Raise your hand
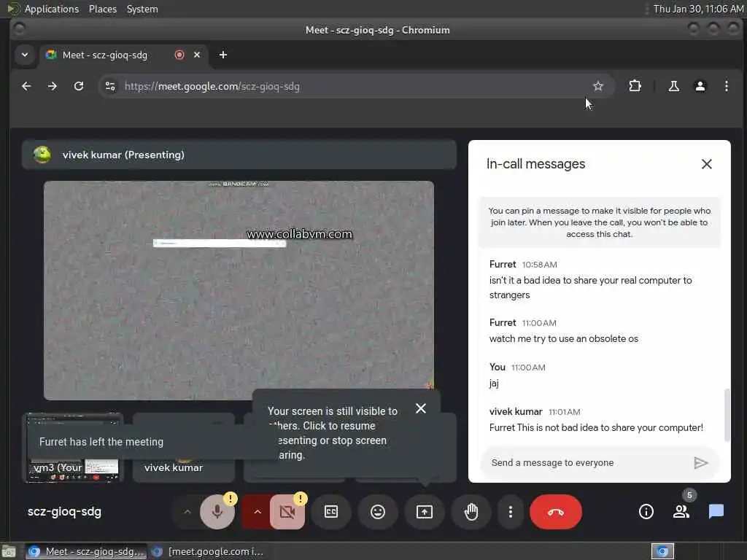Viewport: 747px width, 560px height. pos(471,512)
